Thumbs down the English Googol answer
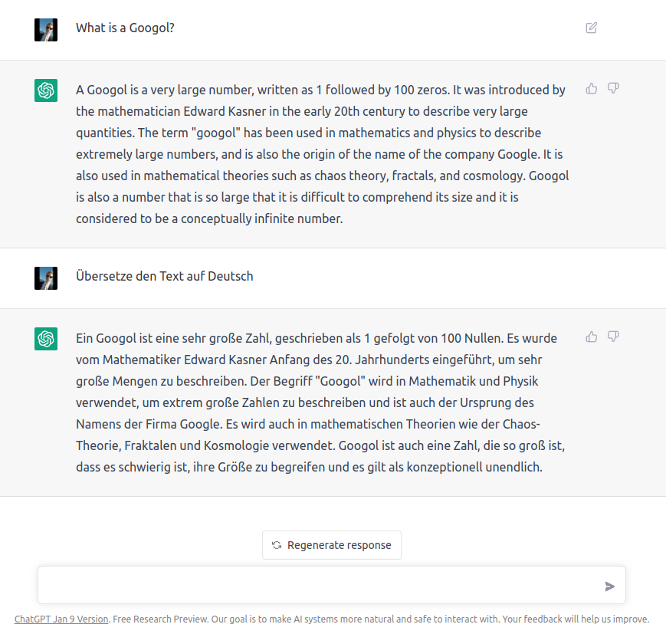Viewport: 666px width, 644px height. 613,89
